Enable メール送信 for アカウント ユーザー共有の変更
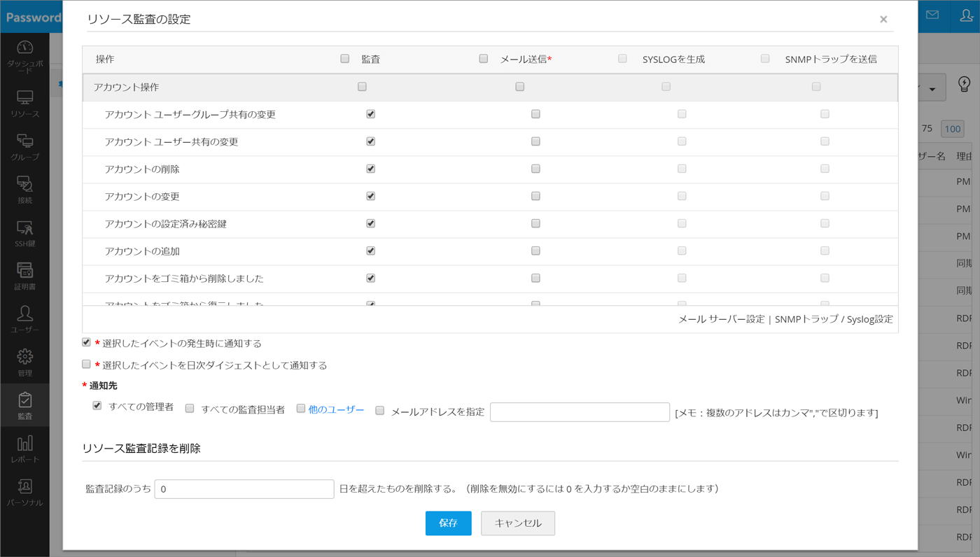Screen dimensions: 980x557 click(x=535, y=141)
